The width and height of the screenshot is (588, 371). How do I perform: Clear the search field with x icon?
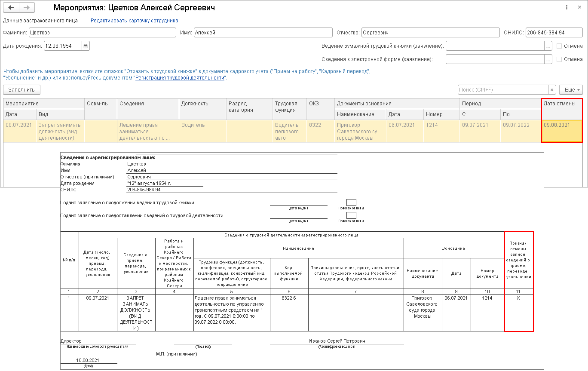point(552,90)
